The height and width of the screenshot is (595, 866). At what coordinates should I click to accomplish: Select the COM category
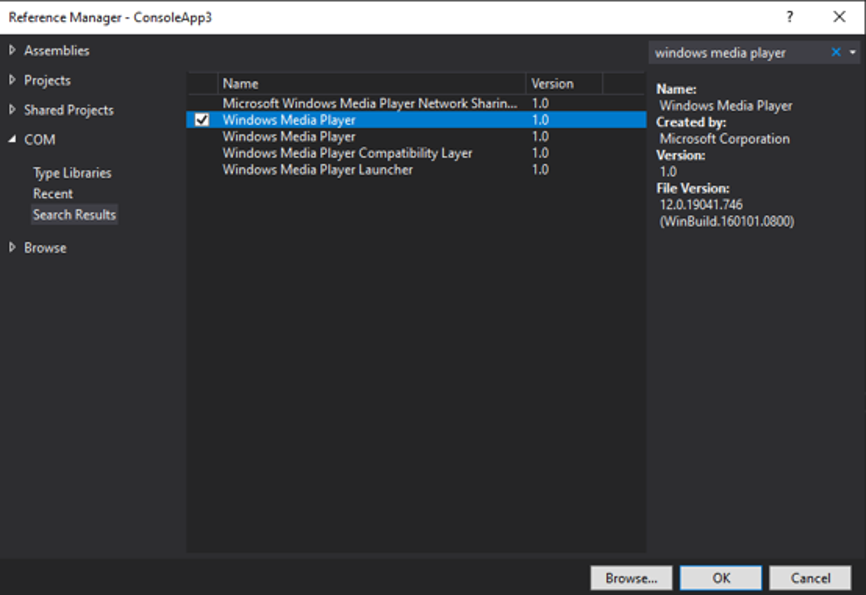click(x=39, y=140)
